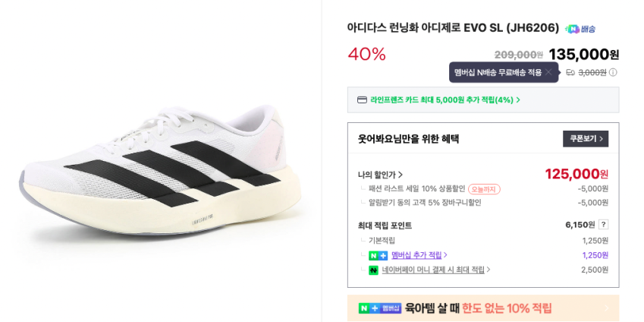Click the 오늘까지 badge
644x322 pixels.
484,189
